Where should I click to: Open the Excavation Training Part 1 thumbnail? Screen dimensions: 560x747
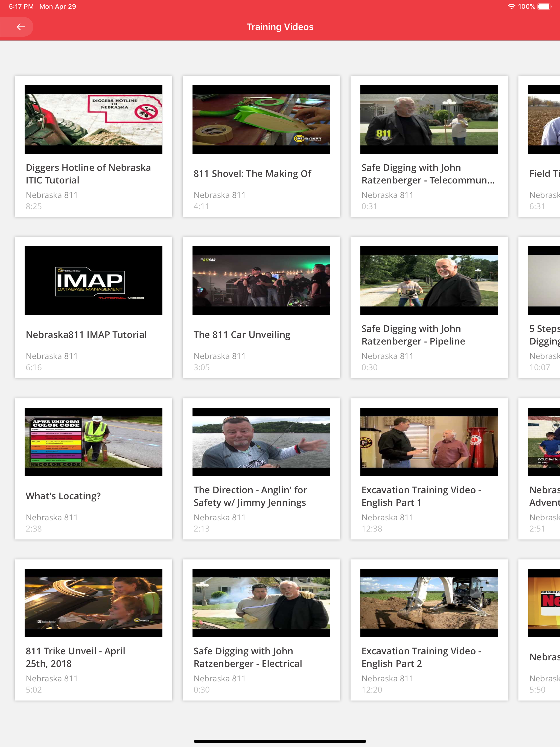(429, 442)
